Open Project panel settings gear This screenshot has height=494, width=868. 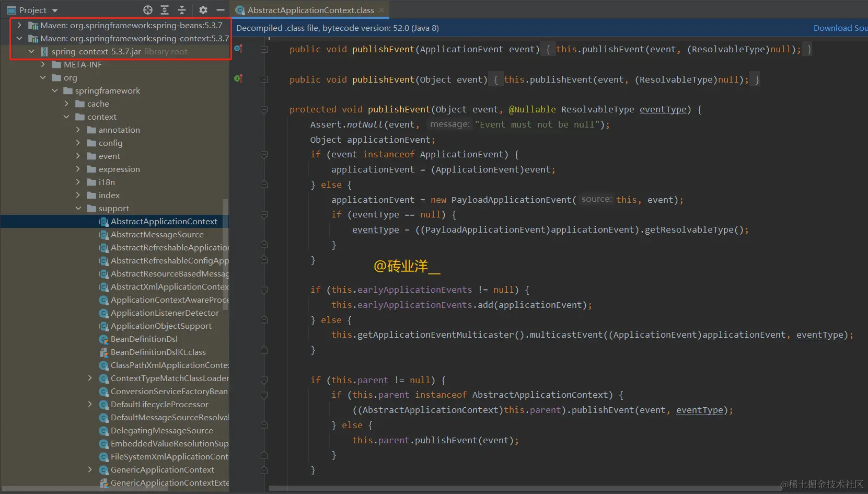203,10
